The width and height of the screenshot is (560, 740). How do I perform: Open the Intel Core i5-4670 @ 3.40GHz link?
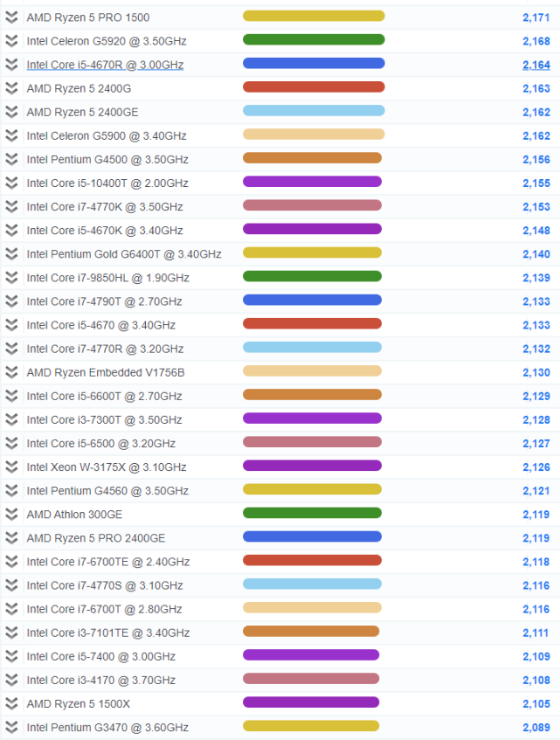click(x=101, y=325)
